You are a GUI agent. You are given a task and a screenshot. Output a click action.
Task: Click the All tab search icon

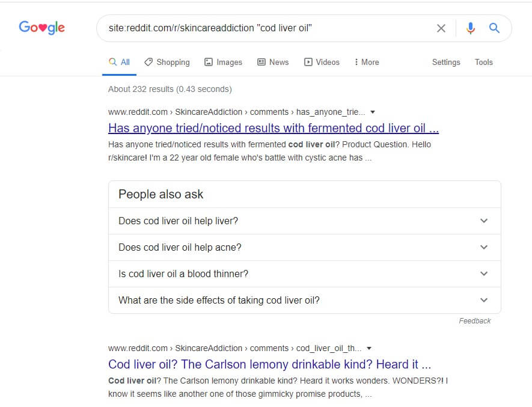click(x=112, y=62)
